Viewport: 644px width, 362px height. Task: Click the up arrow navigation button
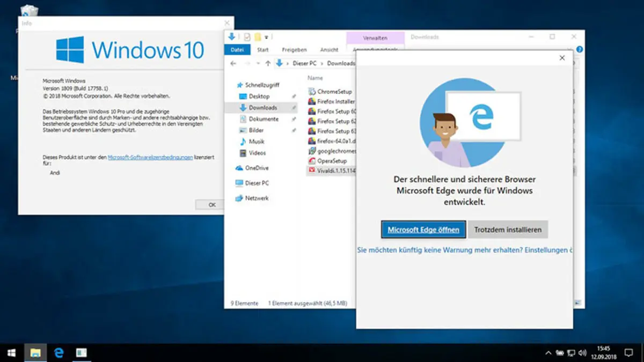point(268,63)
